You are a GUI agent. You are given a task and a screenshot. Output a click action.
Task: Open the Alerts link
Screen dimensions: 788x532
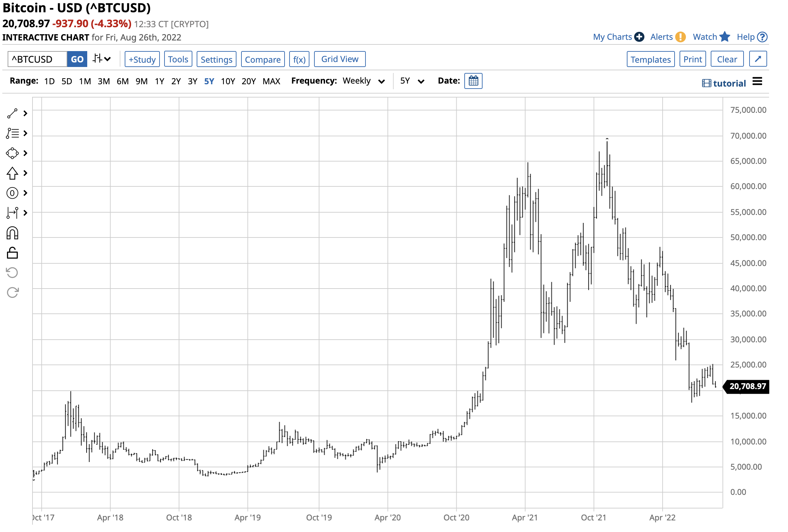pos(662,37)
